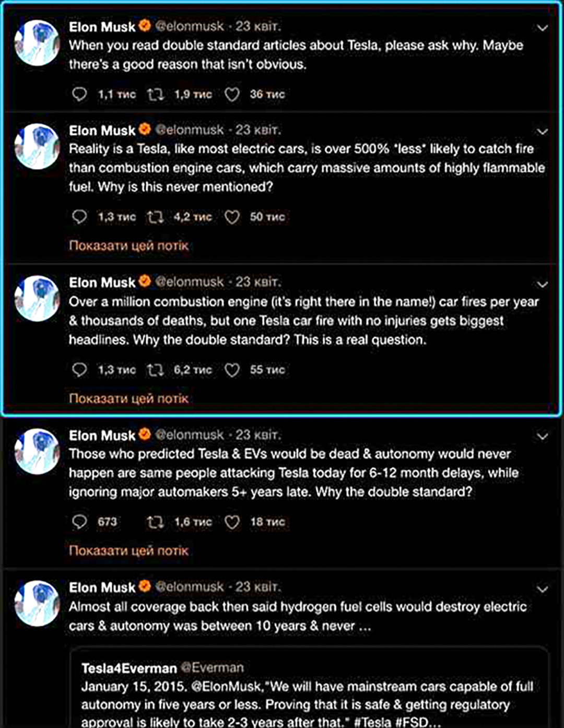Reply to the '500% less likely' tweet

point(79,217)
